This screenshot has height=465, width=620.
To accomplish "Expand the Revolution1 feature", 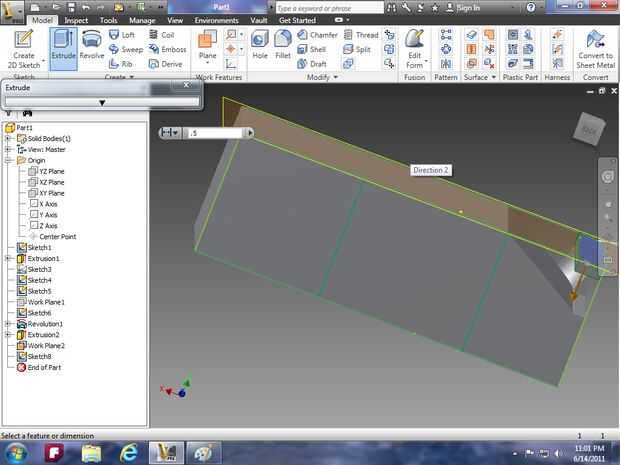I will click(x=8, y=323).
